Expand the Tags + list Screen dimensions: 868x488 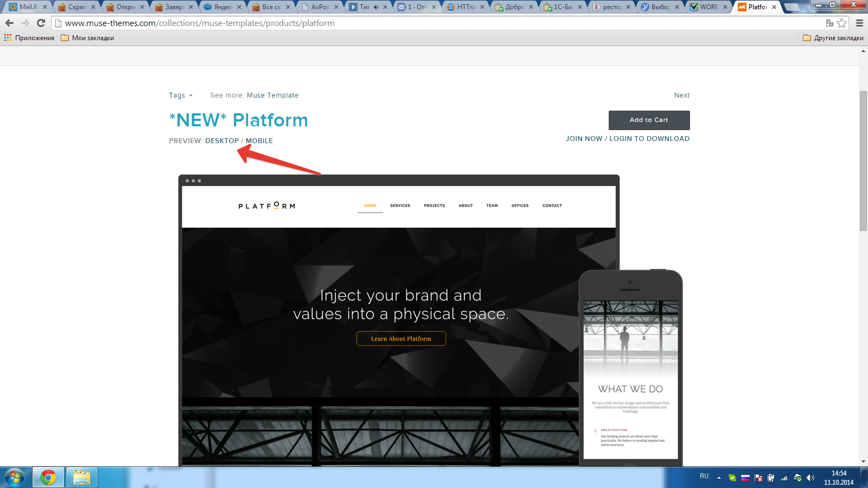point(181,95)
